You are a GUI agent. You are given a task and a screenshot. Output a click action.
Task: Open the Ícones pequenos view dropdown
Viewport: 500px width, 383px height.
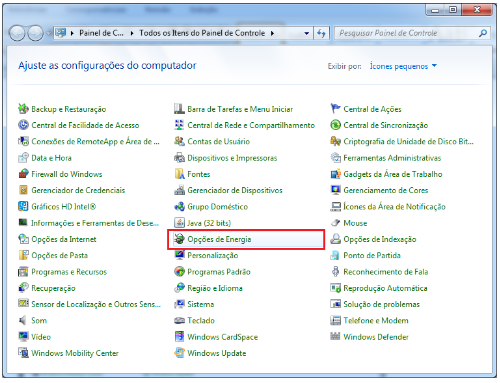click(x=403, y=66)
